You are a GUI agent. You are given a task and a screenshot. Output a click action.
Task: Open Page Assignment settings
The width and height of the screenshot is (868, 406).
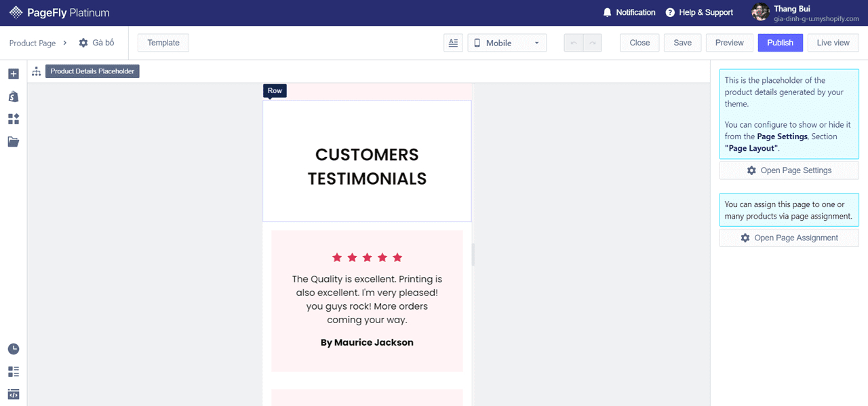(789, 238)
